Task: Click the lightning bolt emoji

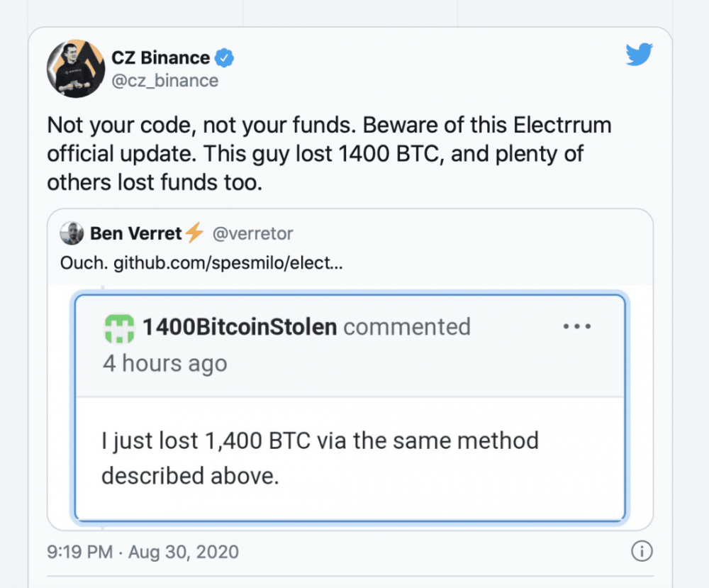Action: click(x=194, y=233)
